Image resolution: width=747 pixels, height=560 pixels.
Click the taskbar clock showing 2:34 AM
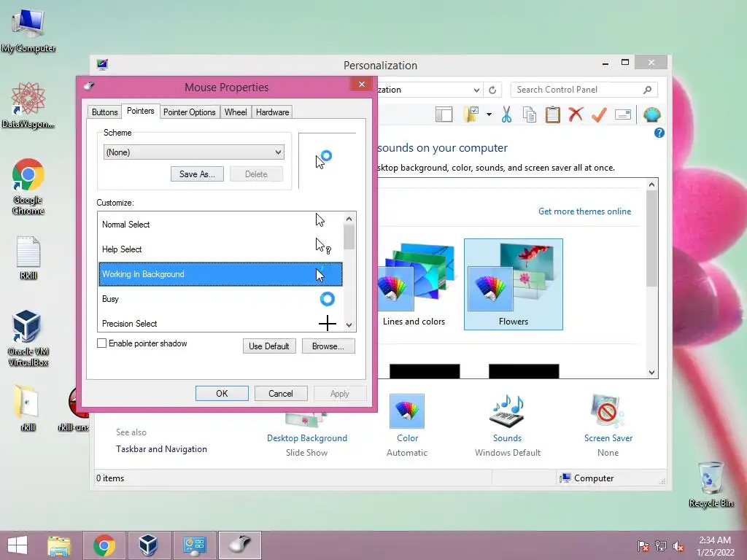(x=715, y=546)
